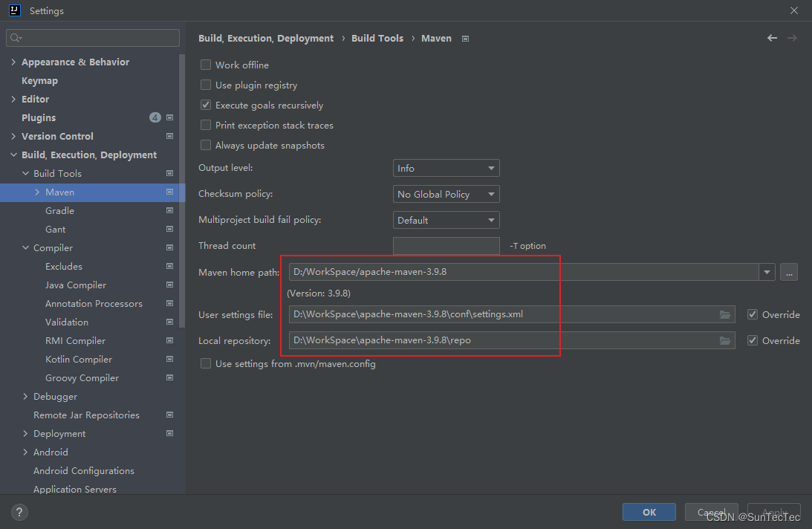Click the project-settings icon on the Version Control row
The image size is (812, 529).
coord(169,136)
